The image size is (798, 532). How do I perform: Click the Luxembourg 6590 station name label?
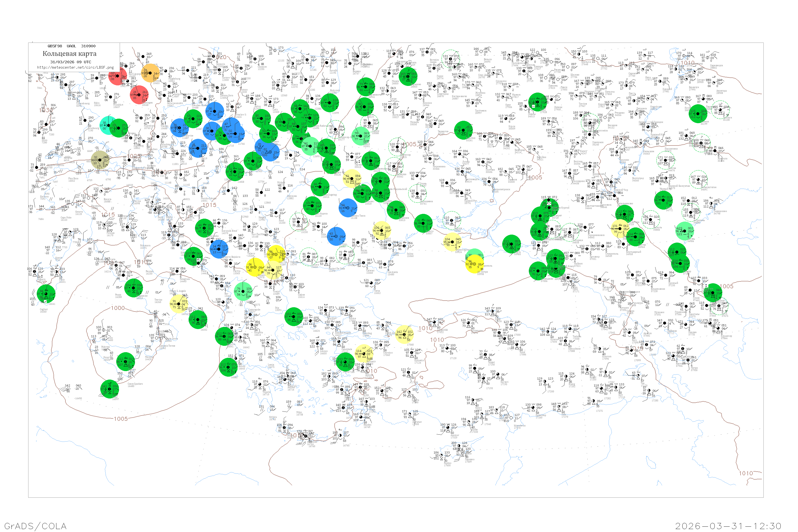point(82,104)
